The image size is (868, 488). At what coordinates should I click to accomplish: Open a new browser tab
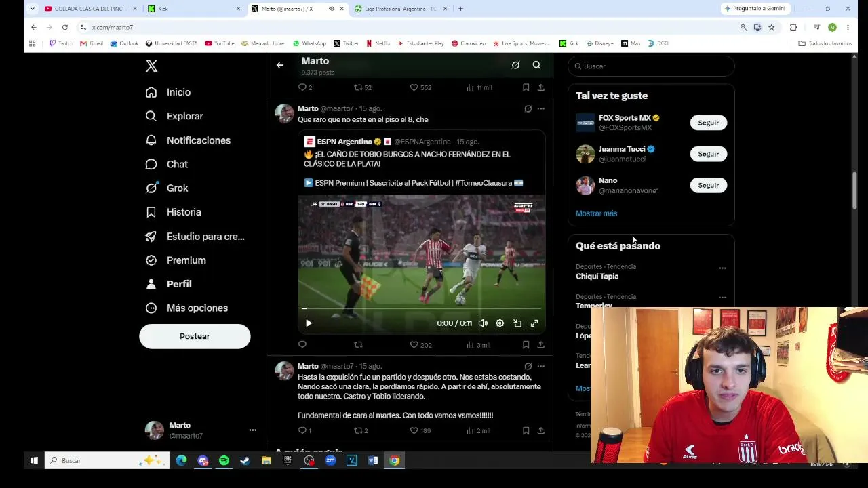coord(460,9)
